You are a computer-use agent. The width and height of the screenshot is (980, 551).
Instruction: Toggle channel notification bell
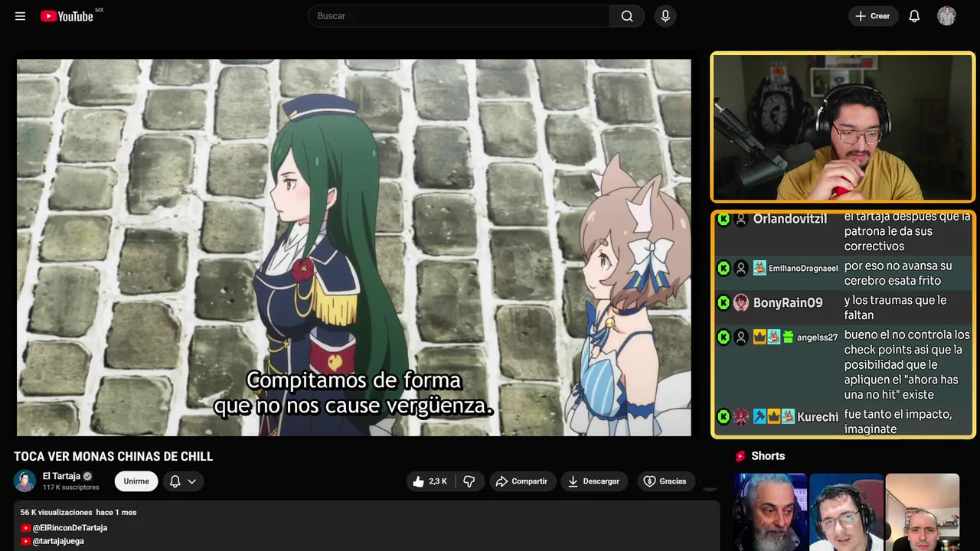click(175, 481)
